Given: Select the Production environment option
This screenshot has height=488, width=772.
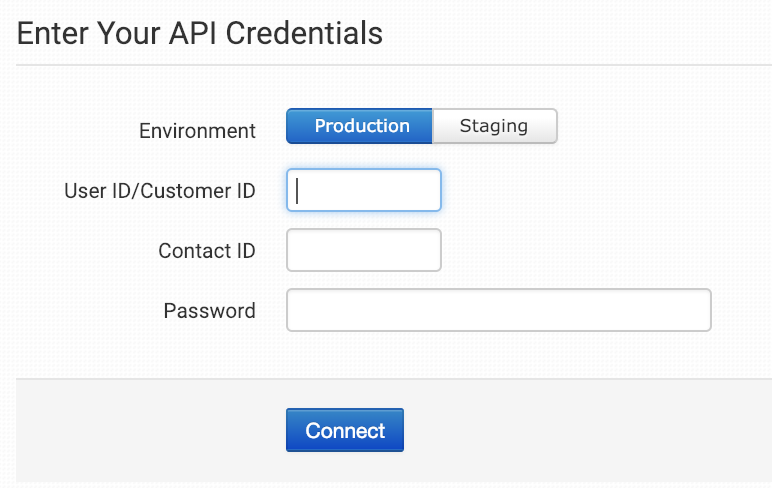Looking at the screenshot, I should [359, 127].
